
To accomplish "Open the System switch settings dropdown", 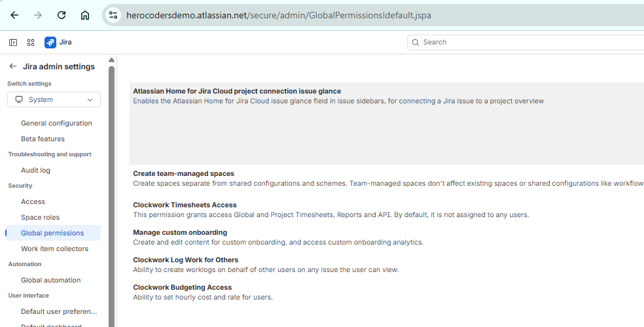I will tap(54, 99).
